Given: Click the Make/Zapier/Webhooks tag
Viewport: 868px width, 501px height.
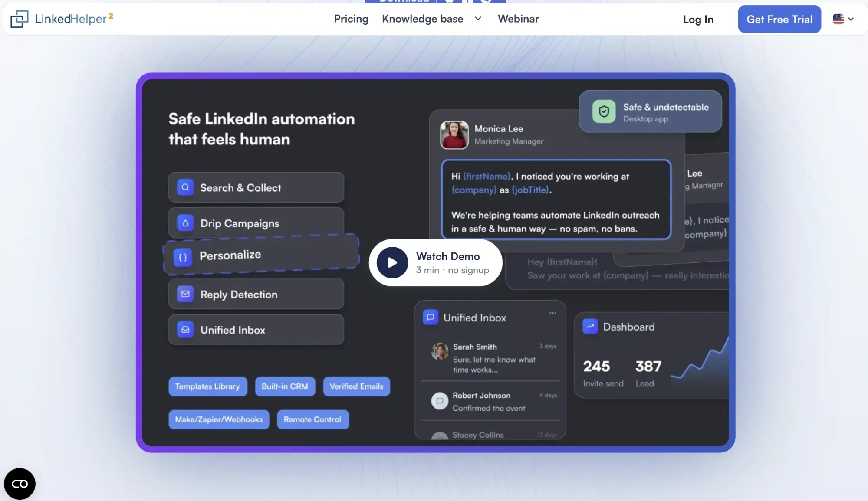Looking at the screenshot, I should [219, 419].
